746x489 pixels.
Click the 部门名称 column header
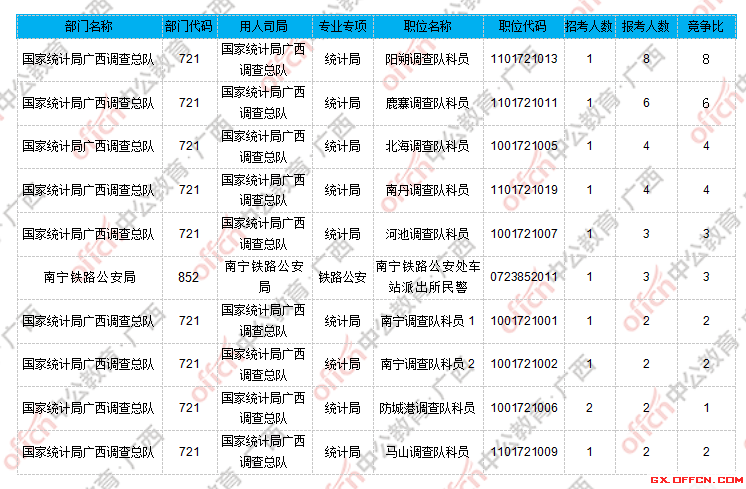pos(88,25)
